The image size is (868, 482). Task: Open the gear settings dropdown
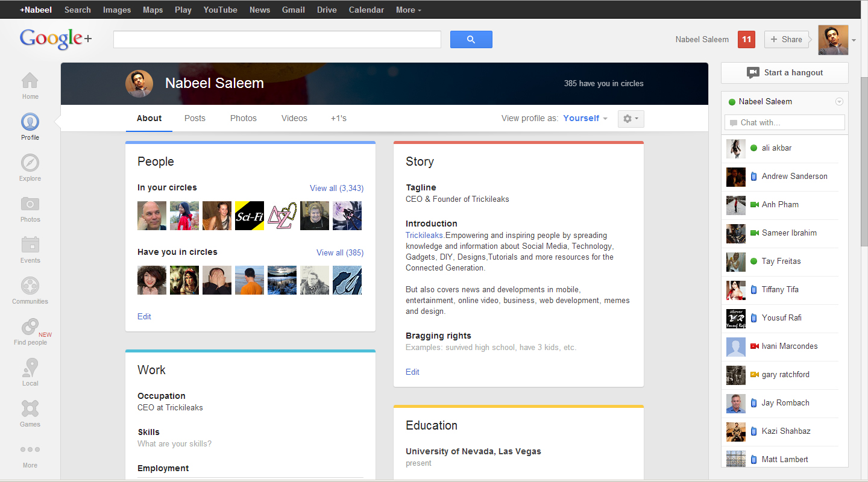point(631,119)
